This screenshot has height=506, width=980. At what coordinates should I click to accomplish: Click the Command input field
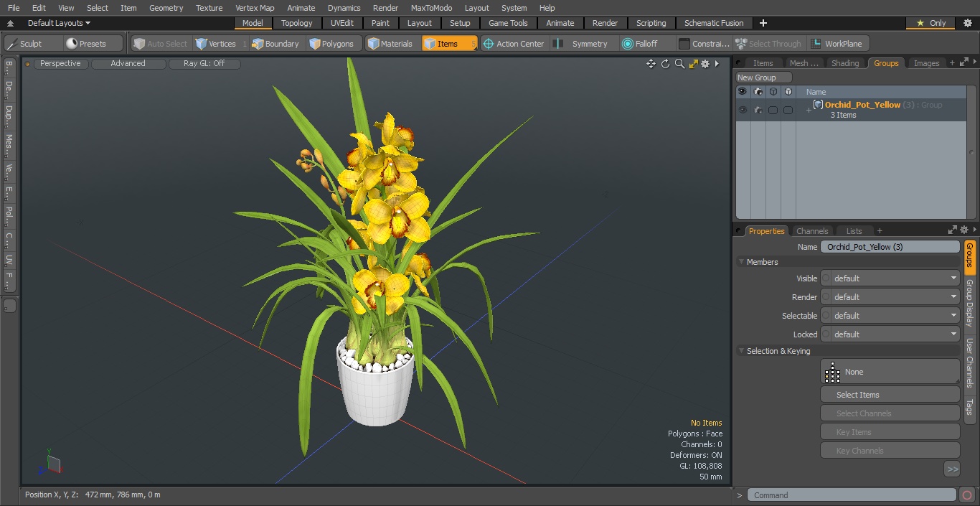[x=852, y=495]
